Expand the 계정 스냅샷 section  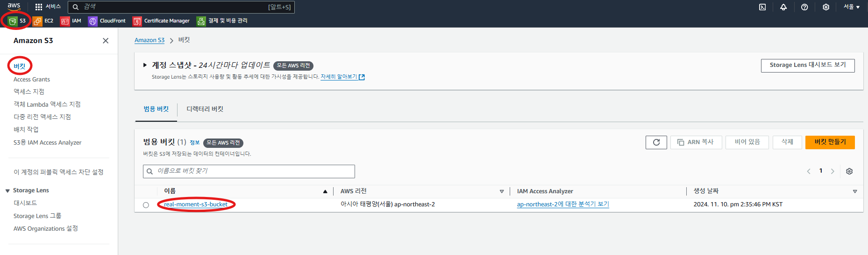coord(145,65)
